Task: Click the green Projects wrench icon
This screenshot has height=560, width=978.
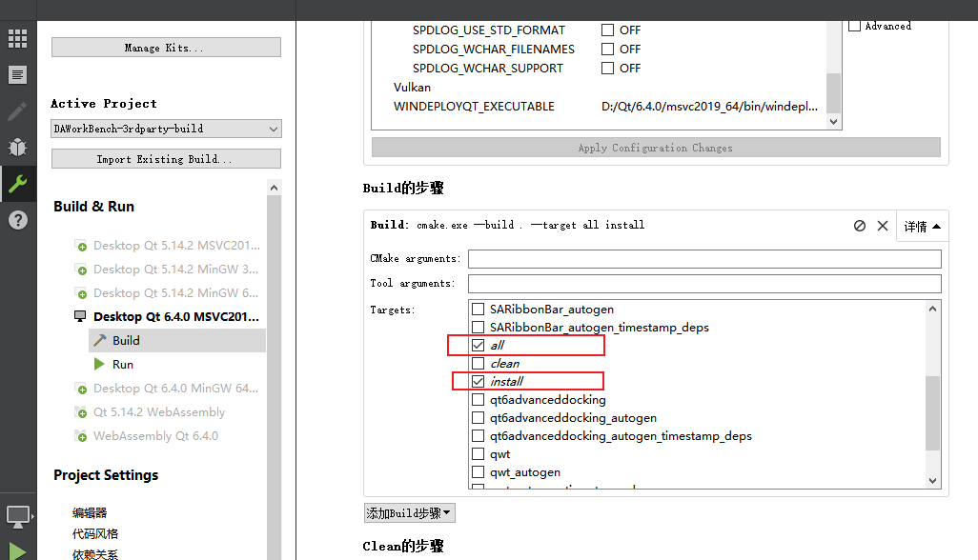Action: 17,183
